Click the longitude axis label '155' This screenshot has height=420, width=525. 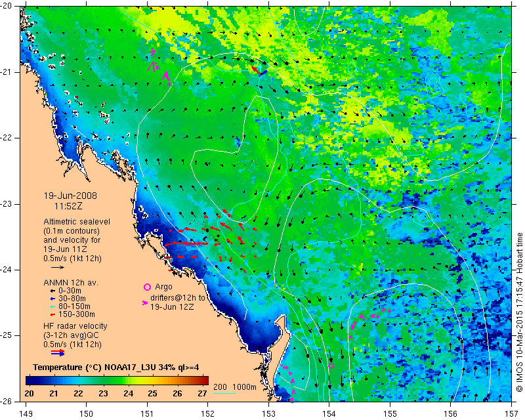click(390, 414)
